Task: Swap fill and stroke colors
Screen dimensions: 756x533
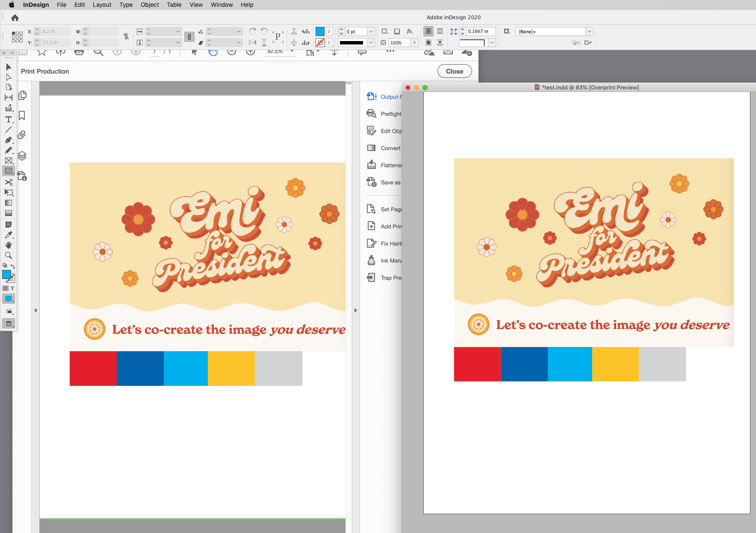Action: click(13, 266)
